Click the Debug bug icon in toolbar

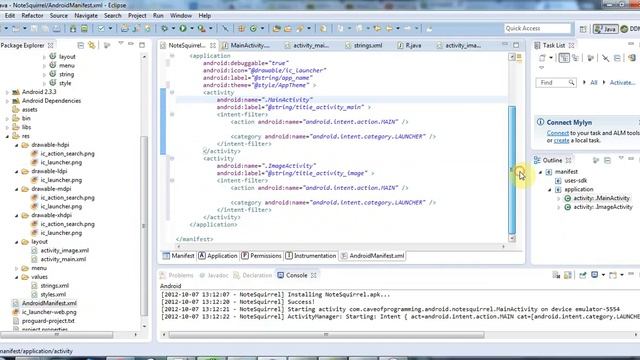(x=164, y=28)
